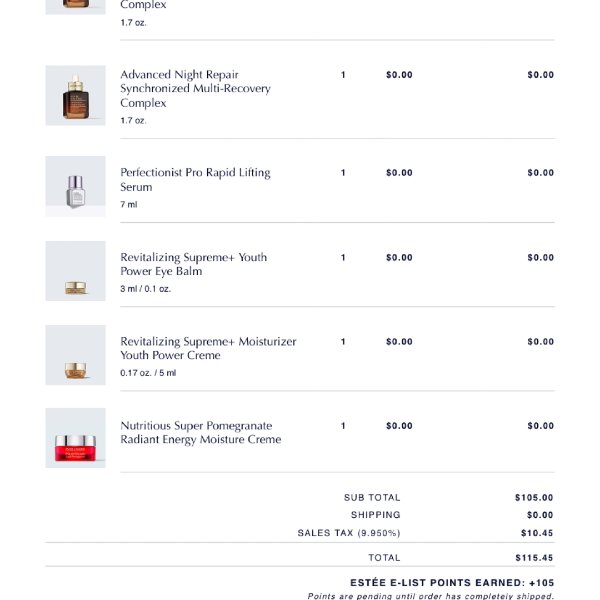The width and height of the screenshot is (600, 600).
Task: Open Youth Power Creme product thumbnail
Action: [75, 355]
